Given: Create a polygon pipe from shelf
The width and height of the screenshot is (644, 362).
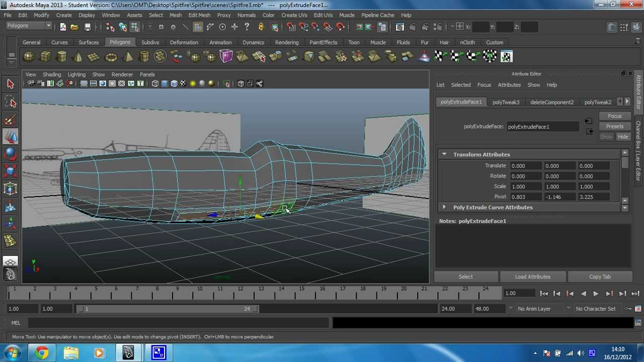Looking at the screenshot, I should (144, 57).
